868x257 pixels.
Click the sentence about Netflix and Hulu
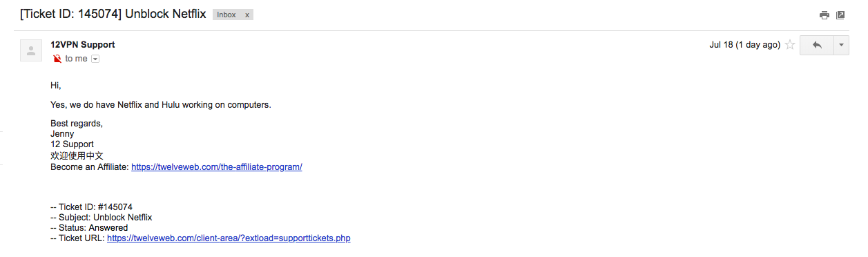coord(161,105)
